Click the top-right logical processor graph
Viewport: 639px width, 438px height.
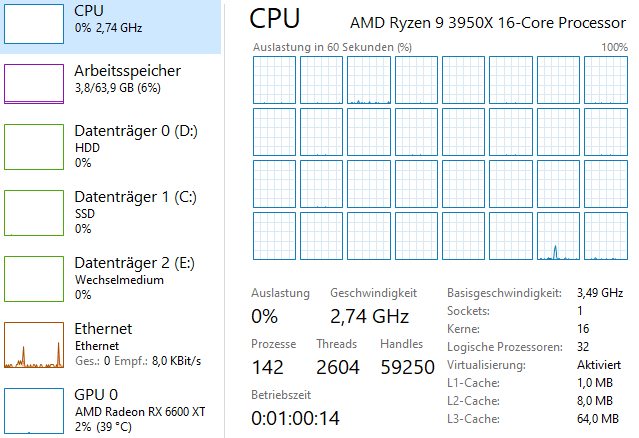pyautogui.click(x=605, y=78)
